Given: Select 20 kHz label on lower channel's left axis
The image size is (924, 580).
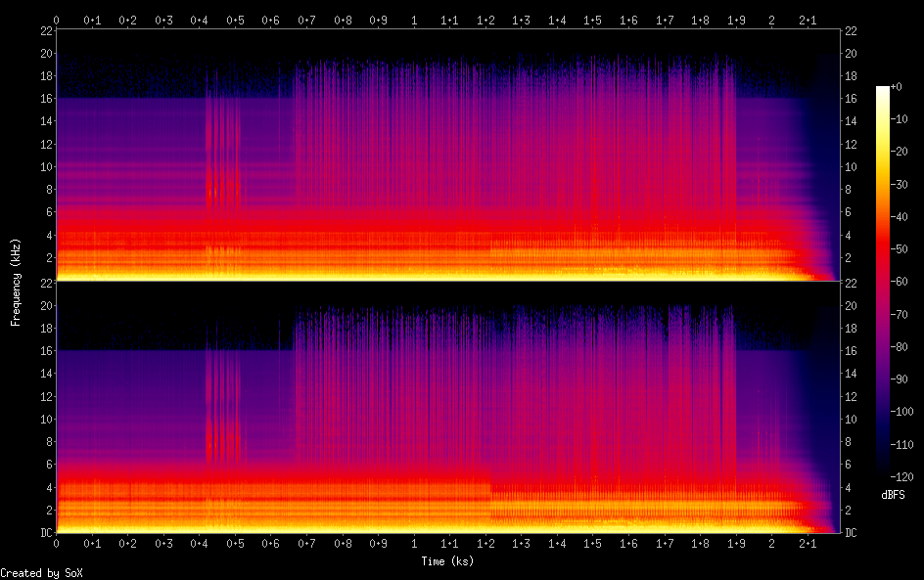Looking at the screenshot, I should [x=44, y=305].
